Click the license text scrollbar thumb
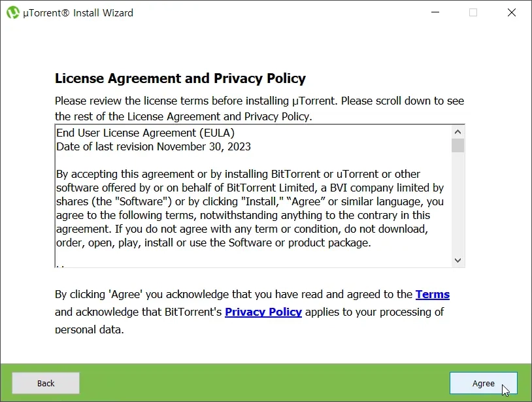Screen dimensions: 532x402 click(457, 146)
